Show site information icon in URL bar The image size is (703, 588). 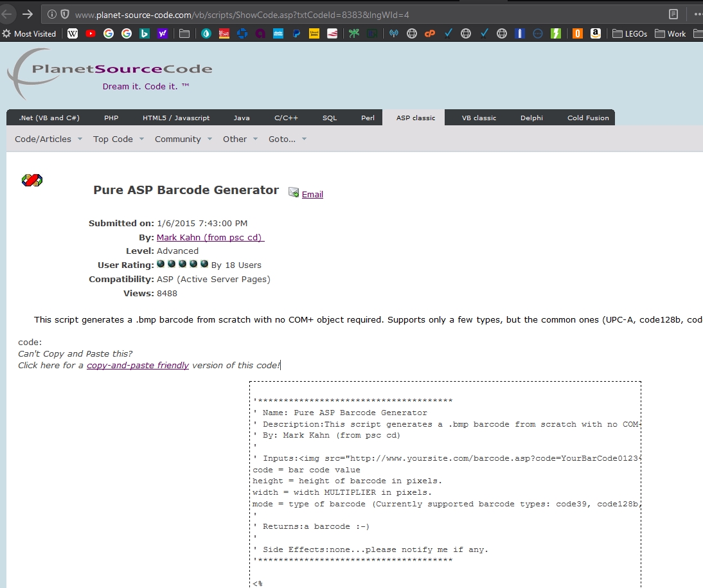point(51,14)
